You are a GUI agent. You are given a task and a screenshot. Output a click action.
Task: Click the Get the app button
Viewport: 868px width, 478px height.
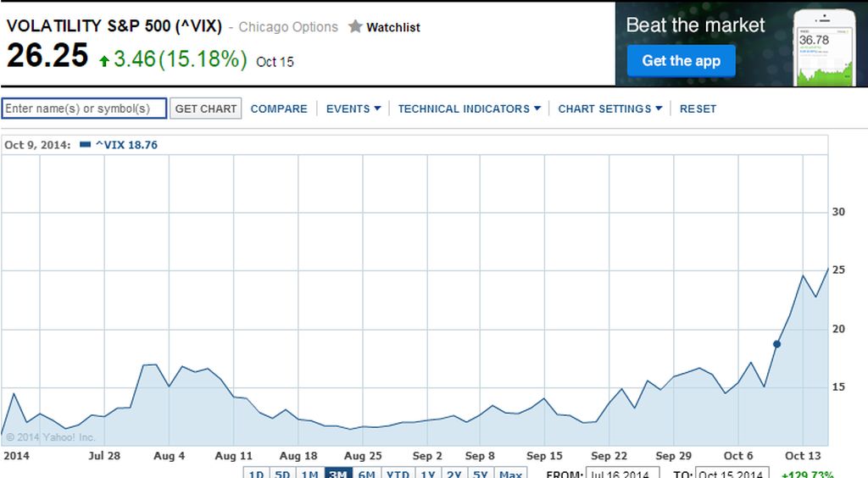tap(681, 60)
